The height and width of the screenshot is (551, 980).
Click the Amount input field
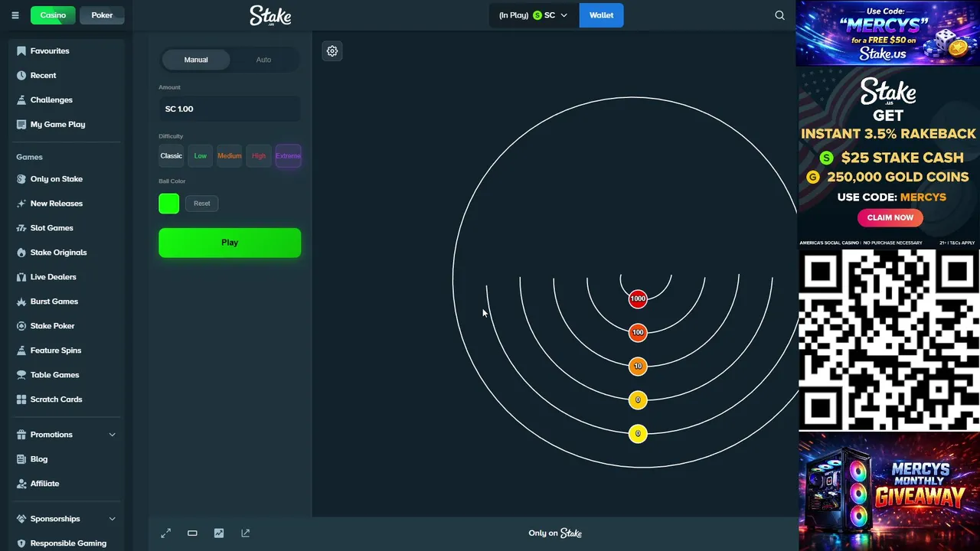pyautogui.click(x=230, y=109)
